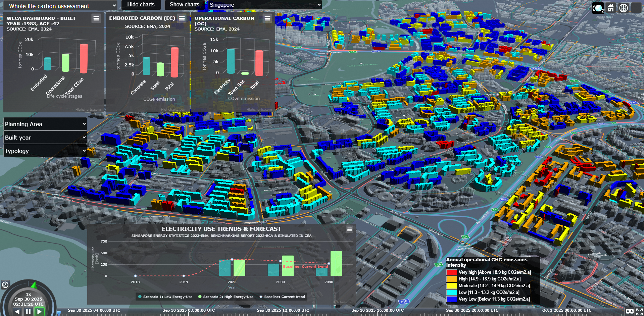Click the blank dark toolbar button

636,8
